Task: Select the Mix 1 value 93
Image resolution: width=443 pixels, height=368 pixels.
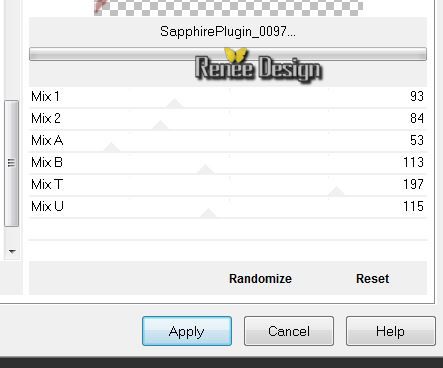Action: pyautogui.click(x=417, y=96)
